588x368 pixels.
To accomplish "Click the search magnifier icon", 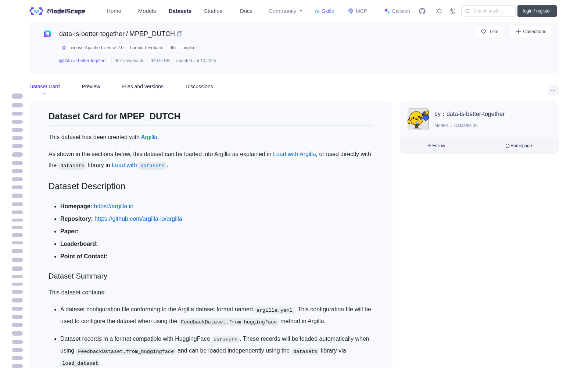I will pyautogui.click(x=467, y=11).
